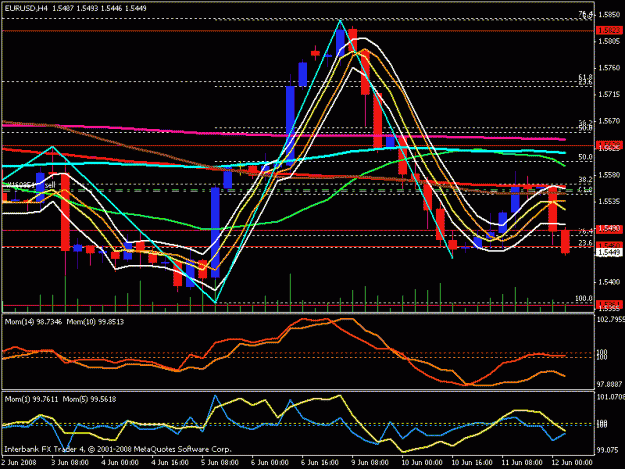Pick the 9 Jun 08:00 time label
The height and width of the screenshot is (469, 625).
(369, 463)
